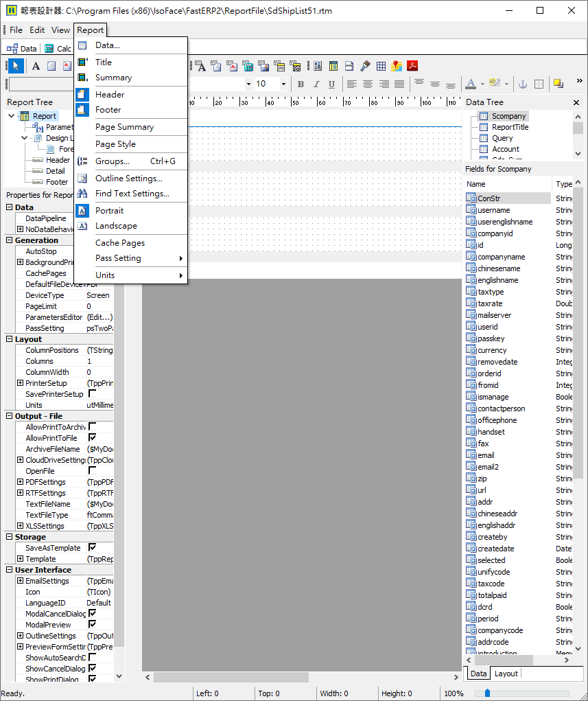The height and width of the screenshot is (701, 588).
Task: Pick the Label (A) component tool
Action: click(x=36, y=66)
